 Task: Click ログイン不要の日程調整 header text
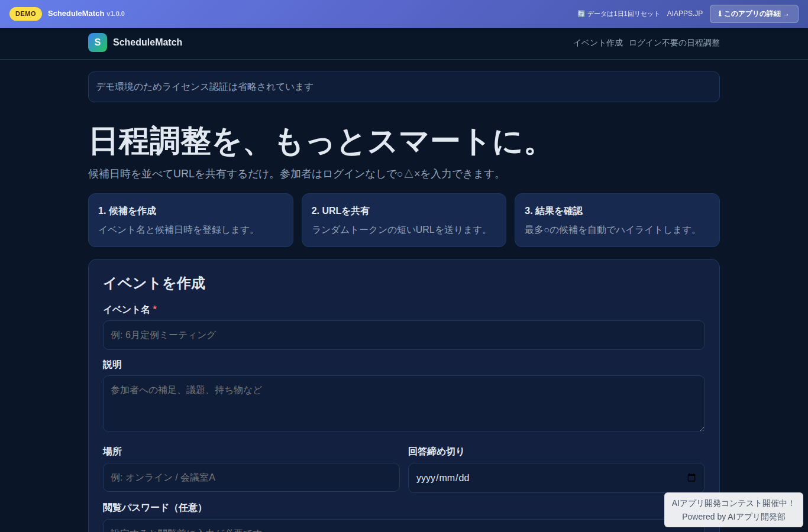point(674,43)
